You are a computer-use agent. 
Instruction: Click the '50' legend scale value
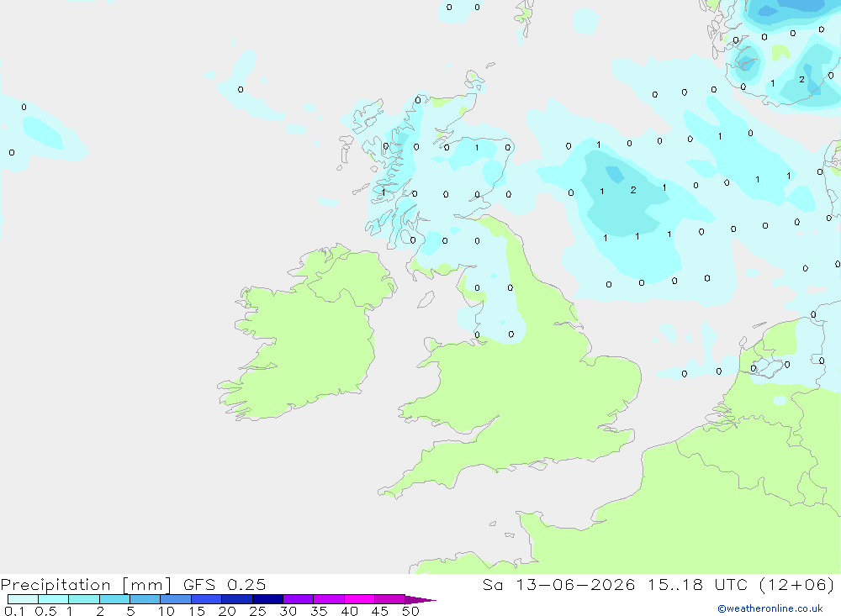(410, 611)
